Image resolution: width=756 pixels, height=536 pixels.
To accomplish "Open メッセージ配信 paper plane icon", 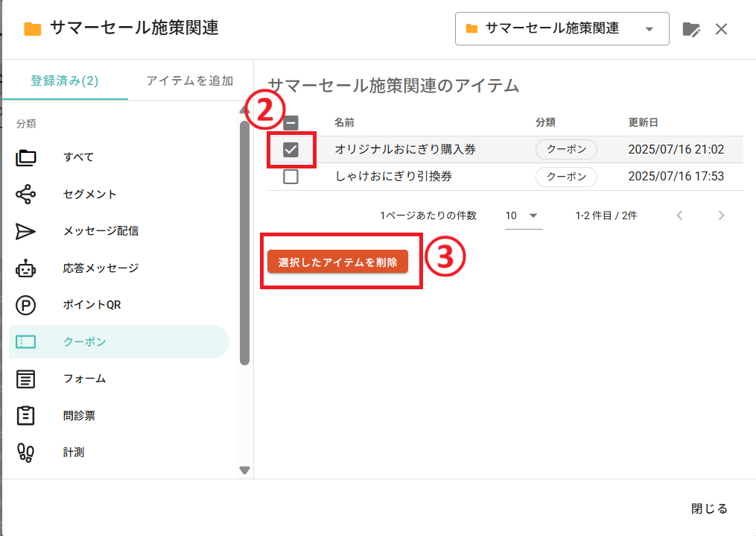I will pyautogui.click(x=26, y=231).
